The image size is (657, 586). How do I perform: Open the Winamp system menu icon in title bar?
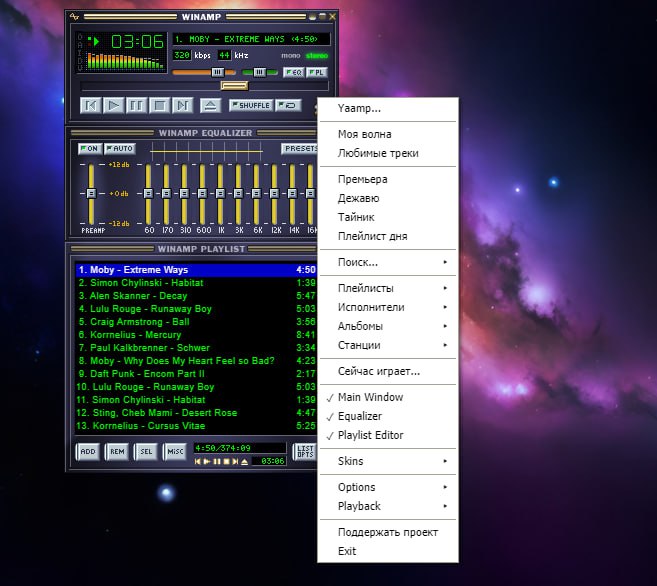[x=75, y=17]
